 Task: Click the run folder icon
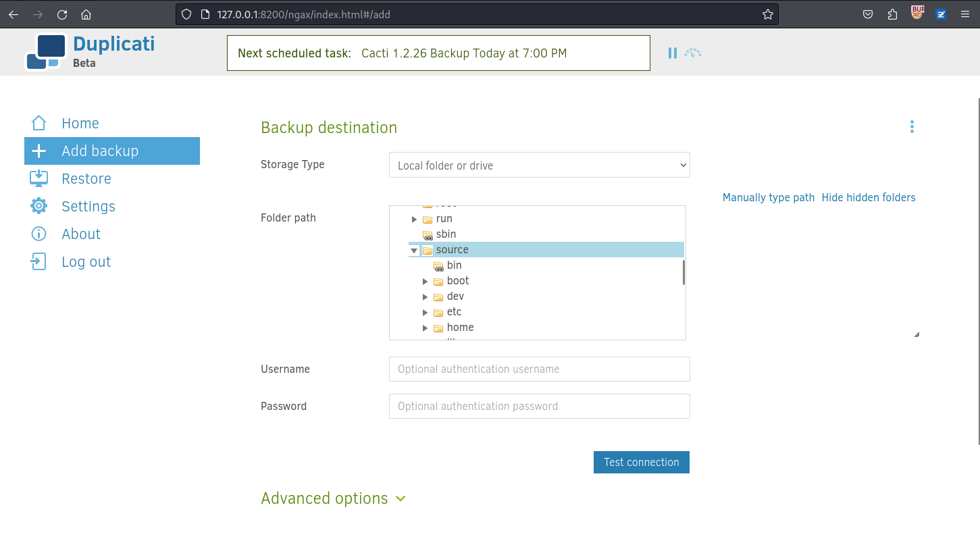click(428, 219)
